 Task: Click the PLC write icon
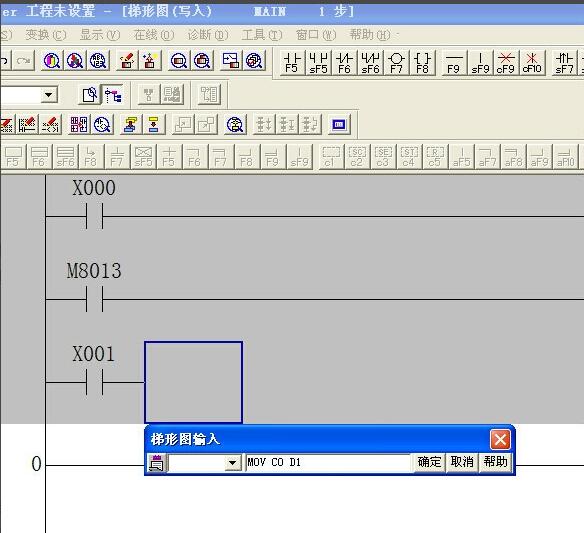[127, 60]
